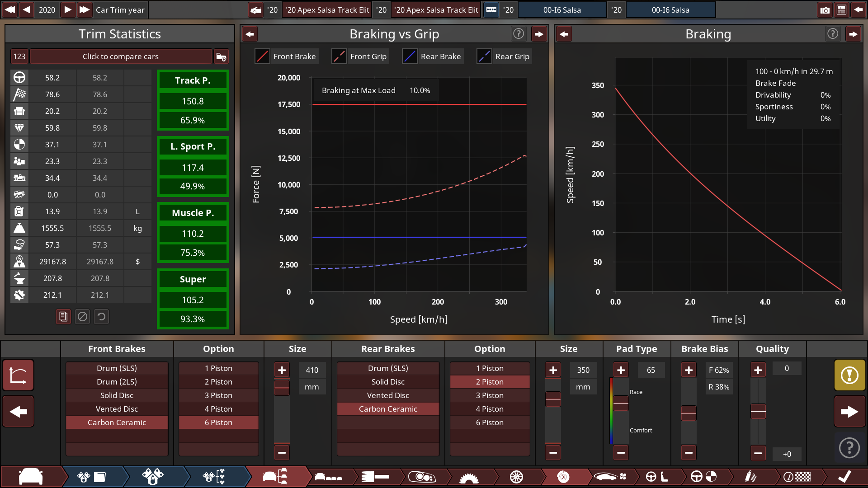Switch Braking vs Grip to previous graph
868x488 pixels.
coord(250,34)
